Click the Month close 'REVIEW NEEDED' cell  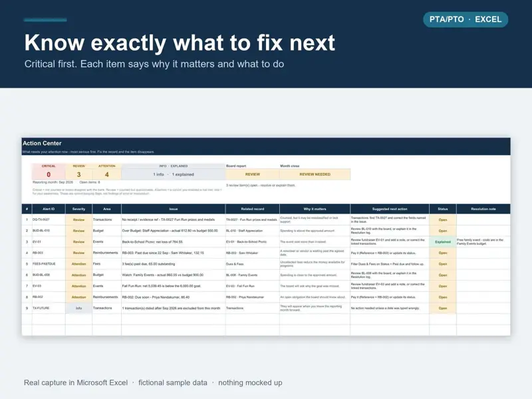click(x=315, y=174)
